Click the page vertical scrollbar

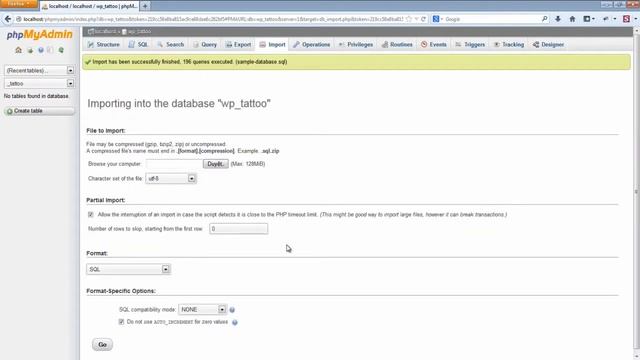[x=636, y=192]
